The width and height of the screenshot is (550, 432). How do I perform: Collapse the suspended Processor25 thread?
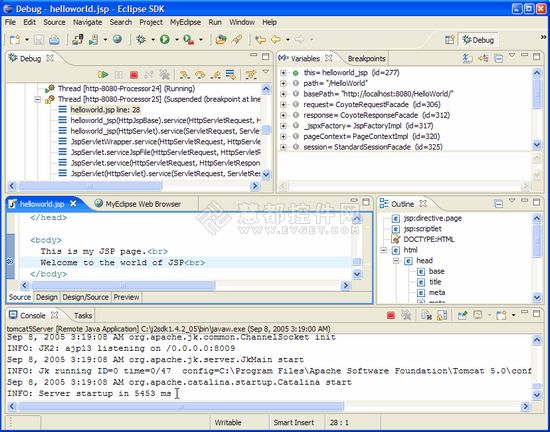pyautogui.click(x=38, y=99)
